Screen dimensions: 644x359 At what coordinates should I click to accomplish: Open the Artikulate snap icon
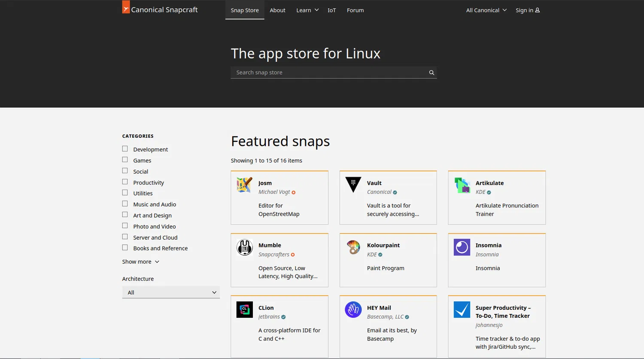[x=462, y=185]
